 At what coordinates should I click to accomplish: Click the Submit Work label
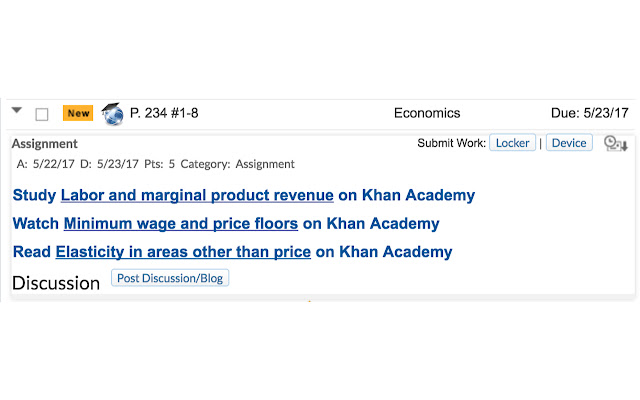tap(451, 143)
